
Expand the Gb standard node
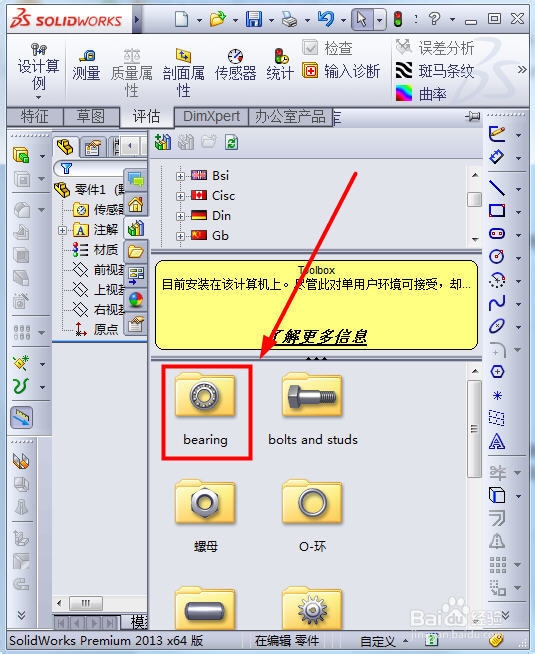click(x=180, y=236)
